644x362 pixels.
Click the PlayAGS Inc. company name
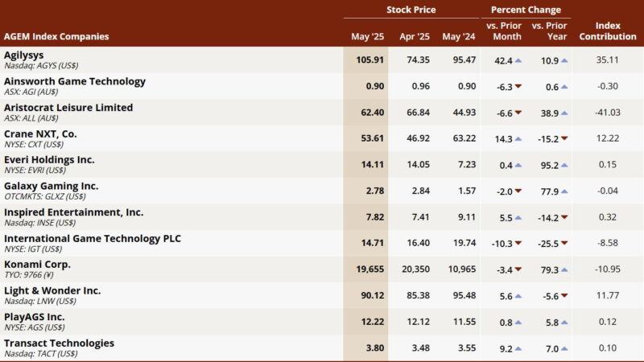tap(35, 317)
